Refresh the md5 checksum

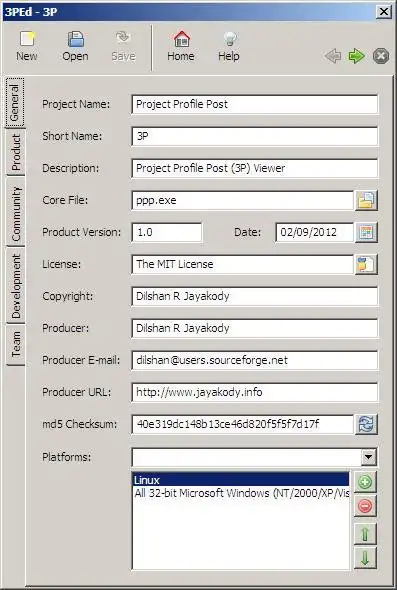(x=366, y=424)
